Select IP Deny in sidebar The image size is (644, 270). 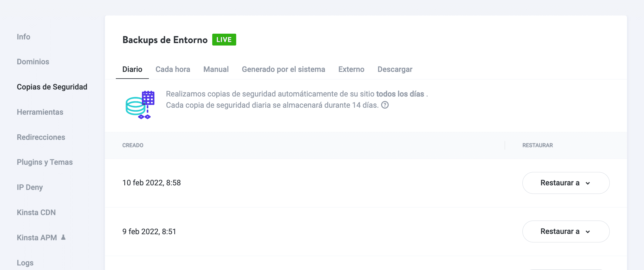click(30, 187)
